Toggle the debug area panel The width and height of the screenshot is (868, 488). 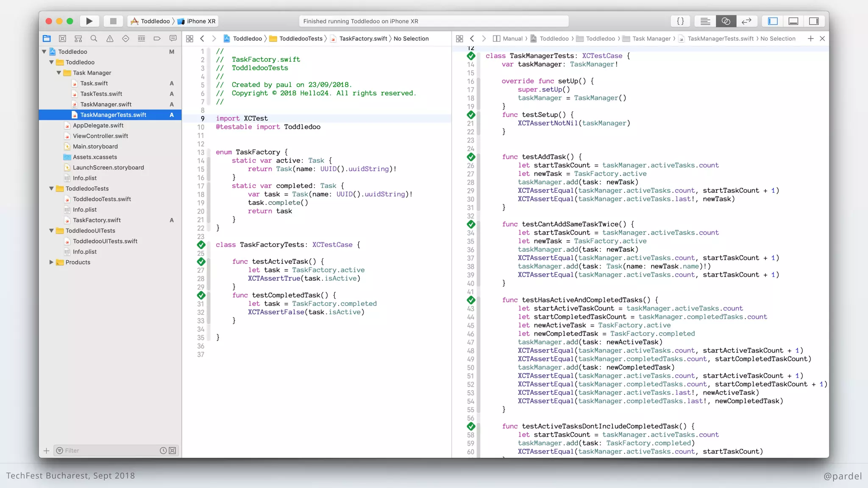[x=793, y=21]
